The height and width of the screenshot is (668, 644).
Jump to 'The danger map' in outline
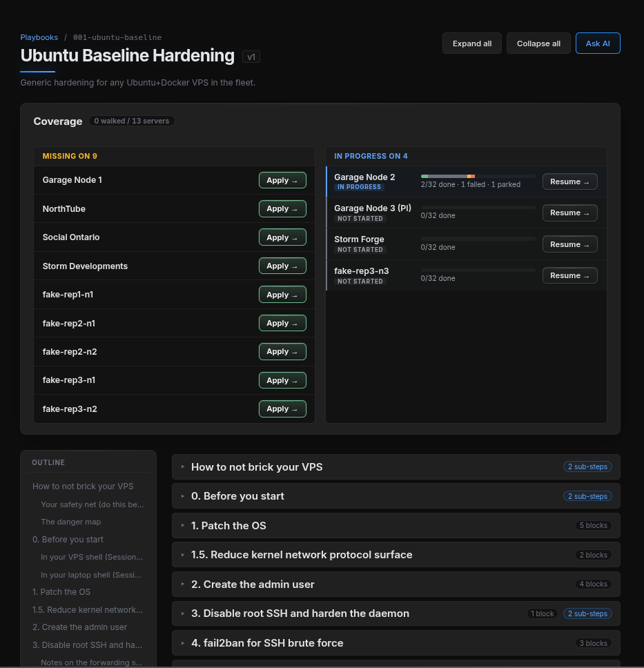pyautogui.click(x=71, y=522)
